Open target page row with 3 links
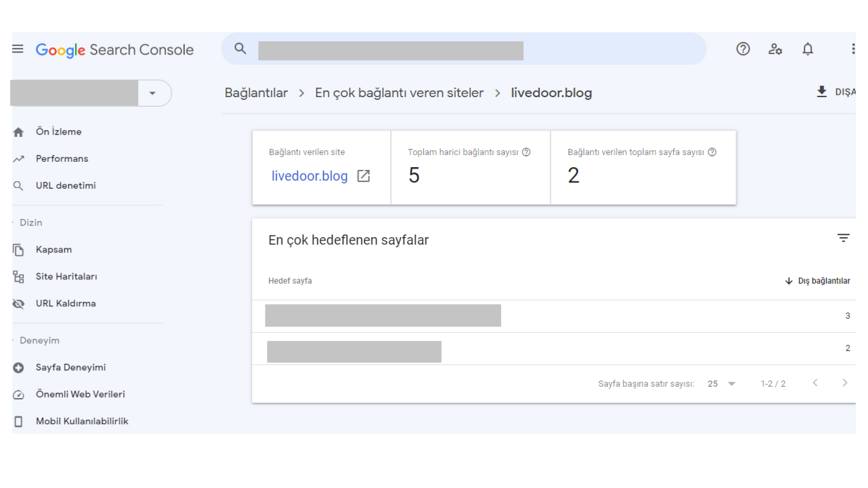 point(554,316)
